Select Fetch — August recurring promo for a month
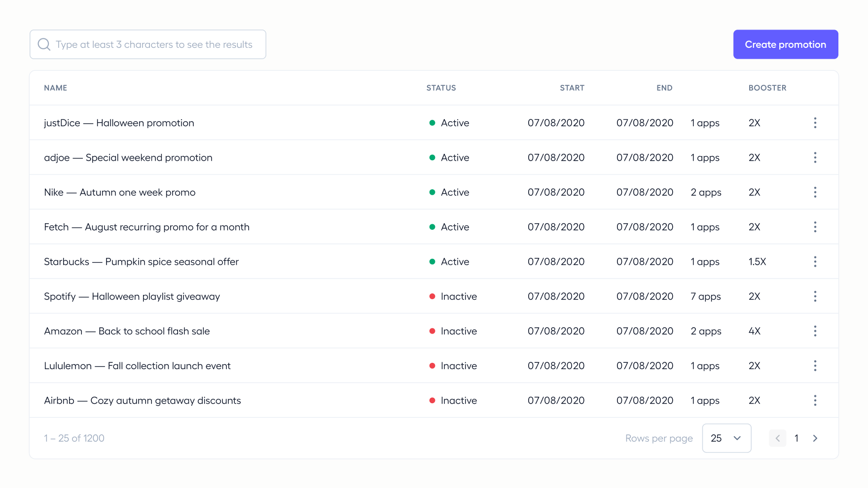 (x=146, y=227)
